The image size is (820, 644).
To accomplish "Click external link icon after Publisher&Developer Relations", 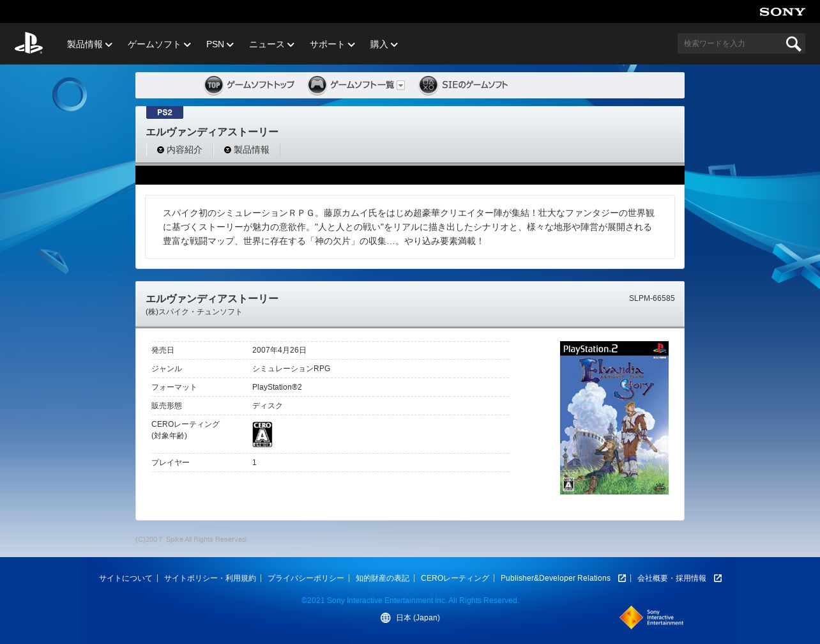I will [x=622, y=578].
